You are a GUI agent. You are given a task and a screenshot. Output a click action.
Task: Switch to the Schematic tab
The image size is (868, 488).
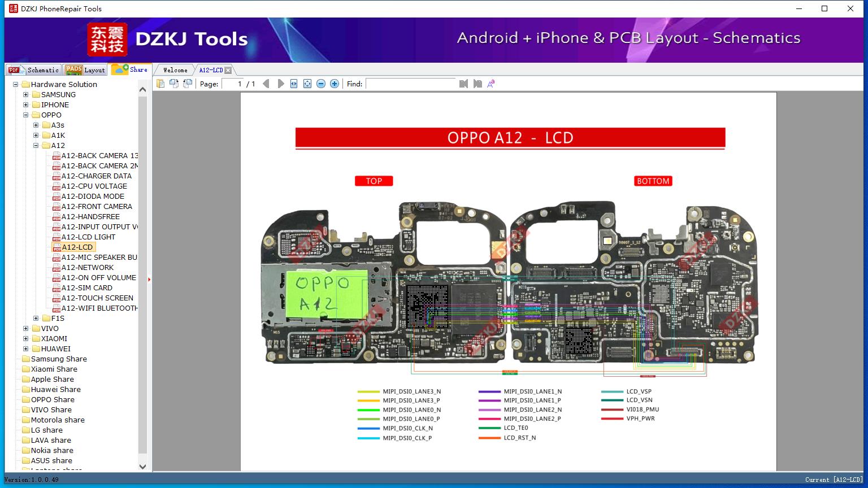tap(34, 70)
